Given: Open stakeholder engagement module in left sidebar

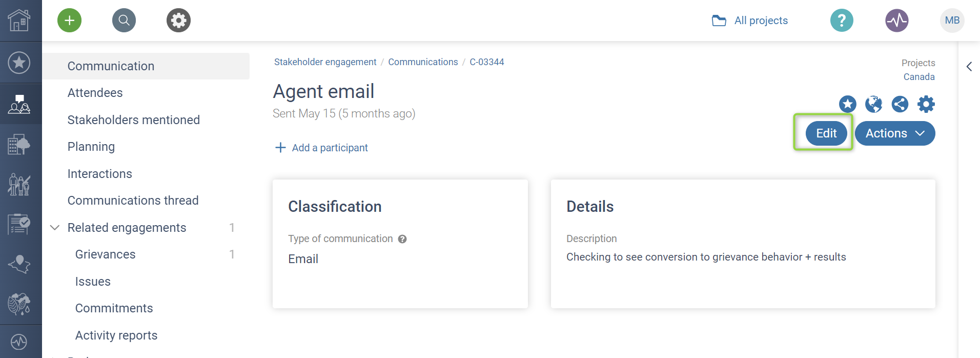Looking at the screenshot, I should coord(19,104).
